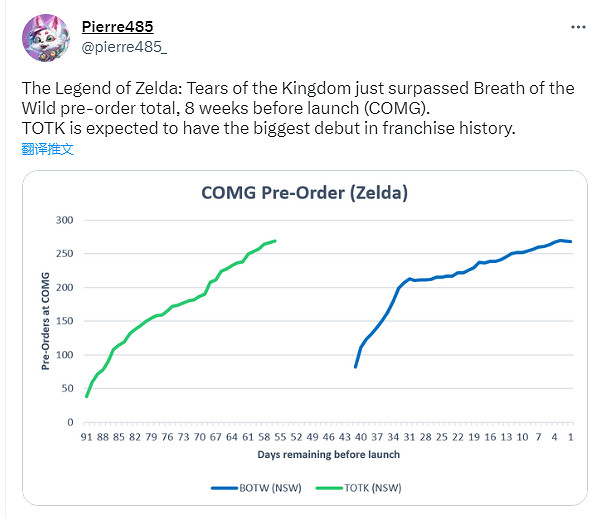This screenshot has height=518, width=604.
Task: Click the Days remaining before launch label
Action: 327,454
